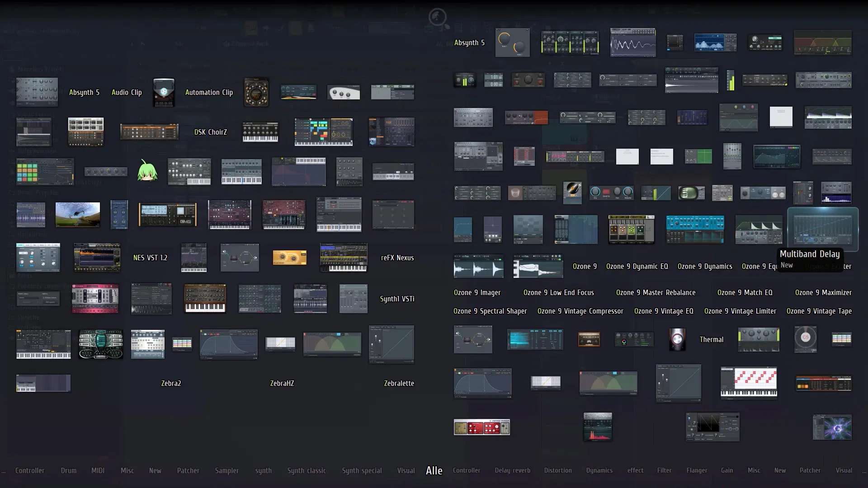
Task: Open ZebraHZ synthesizer plugin
Action: tap(281, 383)
